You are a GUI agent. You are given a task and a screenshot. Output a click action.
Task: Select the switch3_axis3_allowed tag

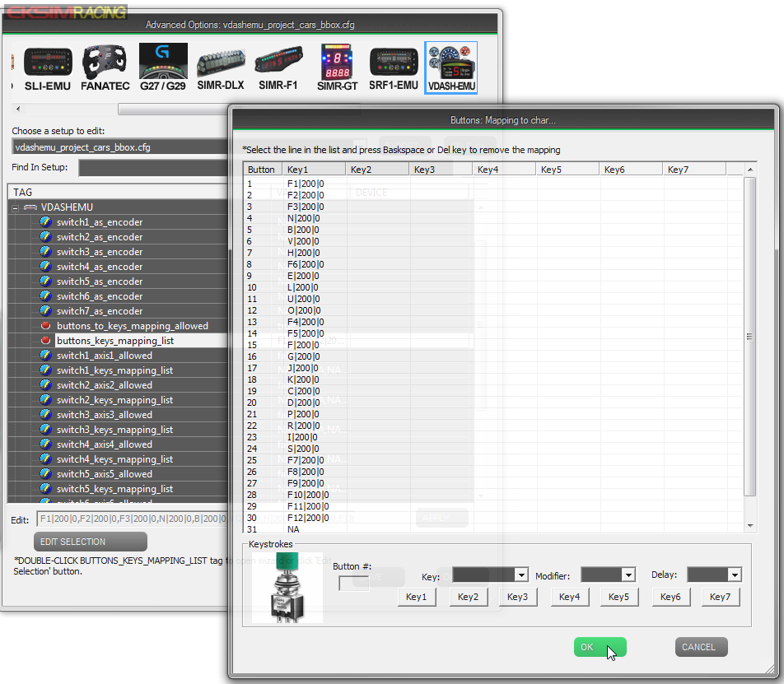click(x=104, y=415)
